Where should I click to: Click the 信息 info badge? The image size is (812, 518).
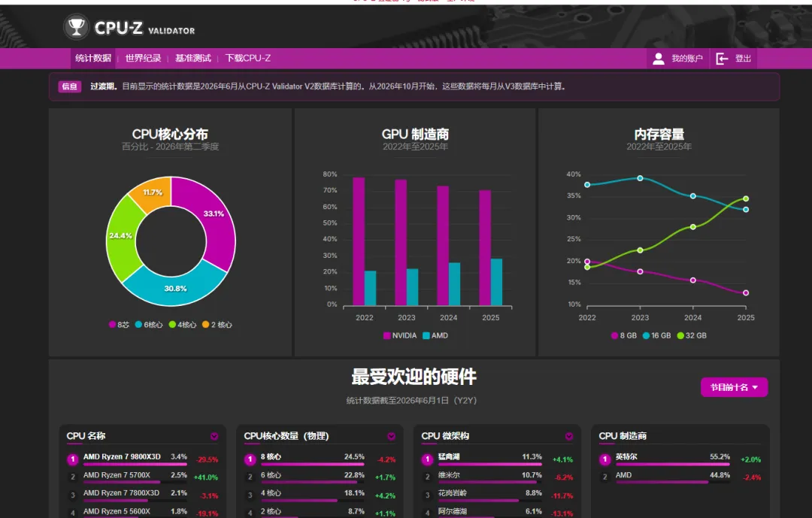click(69, 86)
